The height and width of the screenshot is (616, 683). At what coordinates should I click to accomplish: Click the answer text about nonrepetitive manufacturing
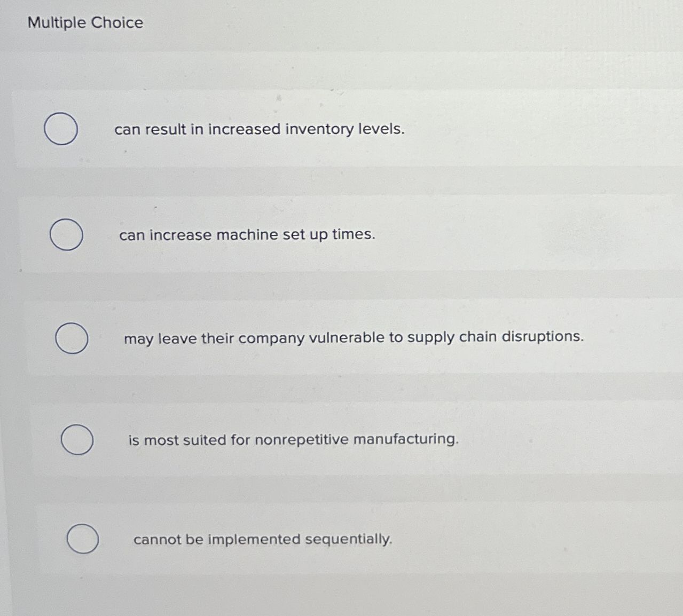tap(294, 440)
